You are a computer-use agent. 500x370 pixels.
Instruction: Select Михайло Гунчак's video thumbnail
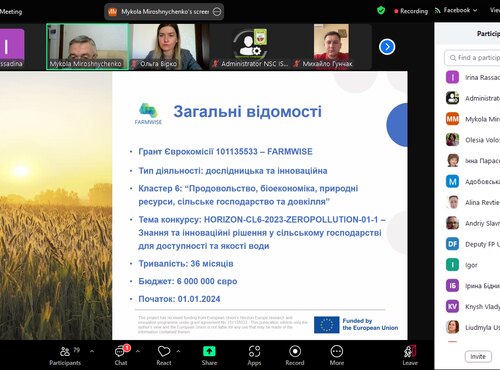(332, 47)
